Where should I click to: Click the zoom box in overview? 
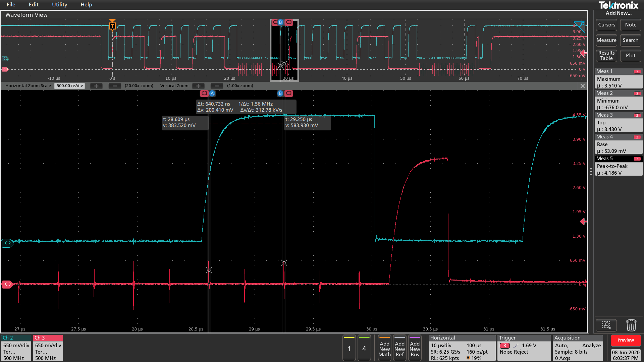click(284, 50)
